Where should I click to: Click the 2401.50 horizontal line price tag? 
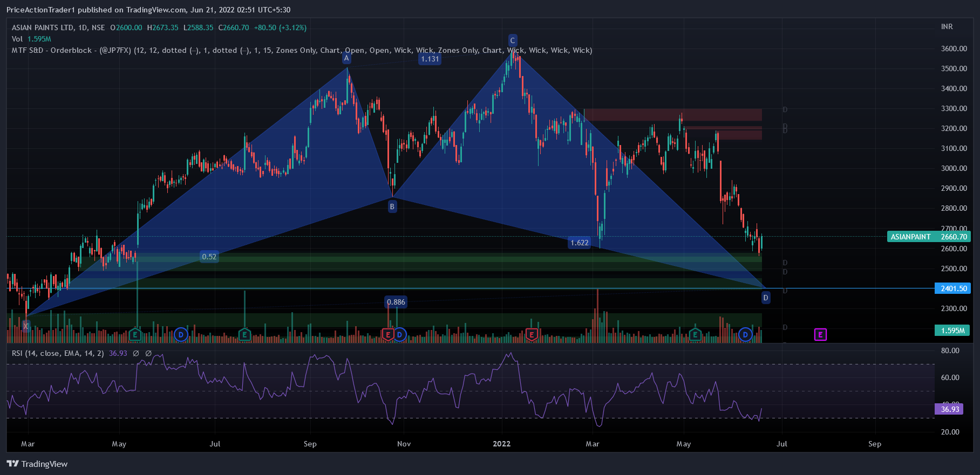pos(952,288)
